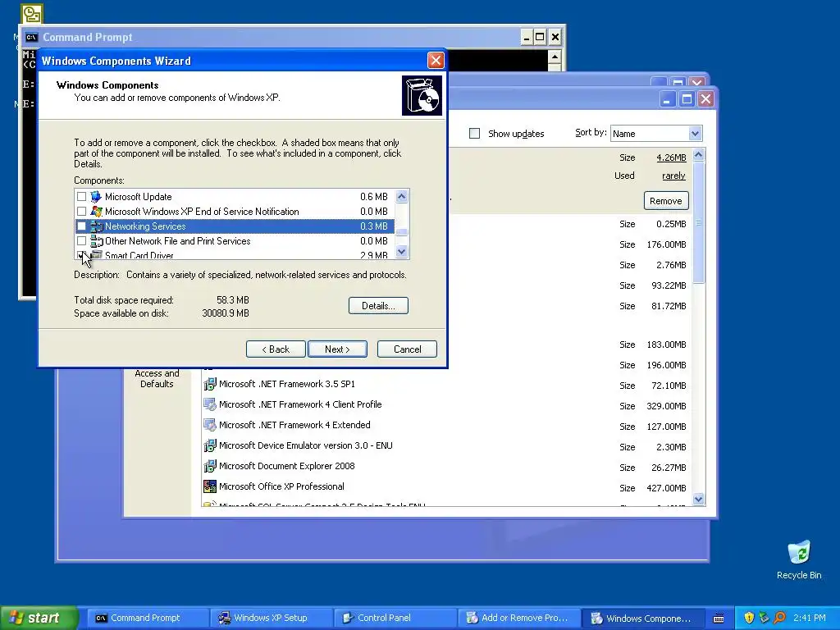Click the .NET Framework 4 Client Profile icon
This screenshot has height=630, width=840.
(209, 404)
